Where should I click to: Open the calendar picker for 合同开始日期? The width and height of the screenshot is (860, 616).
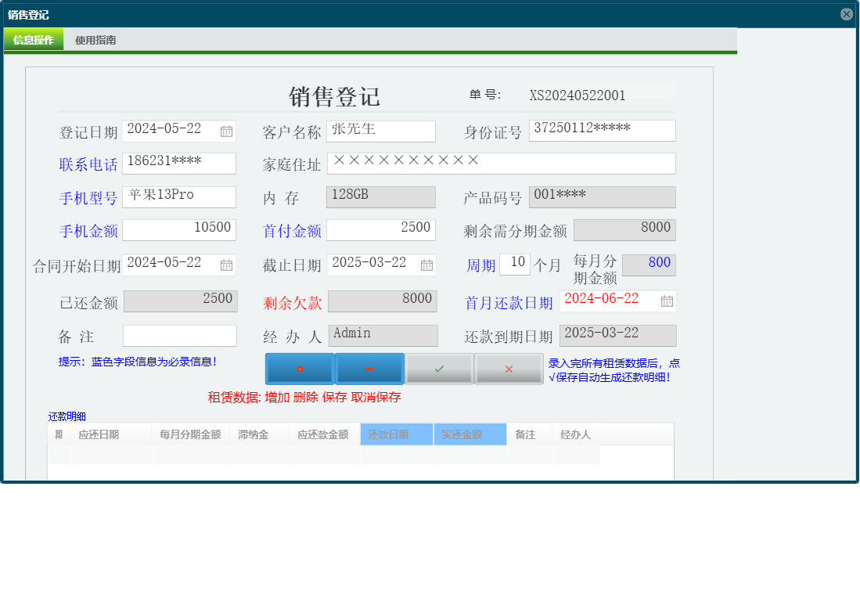pos(227,265)
